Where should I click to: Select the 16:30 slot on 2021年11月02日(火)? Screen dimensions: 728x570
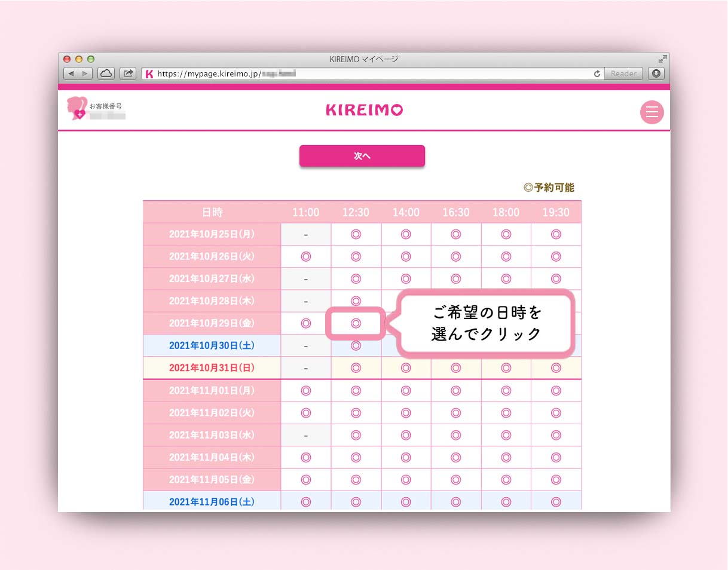pyautogui.click(x=456, y=413)
